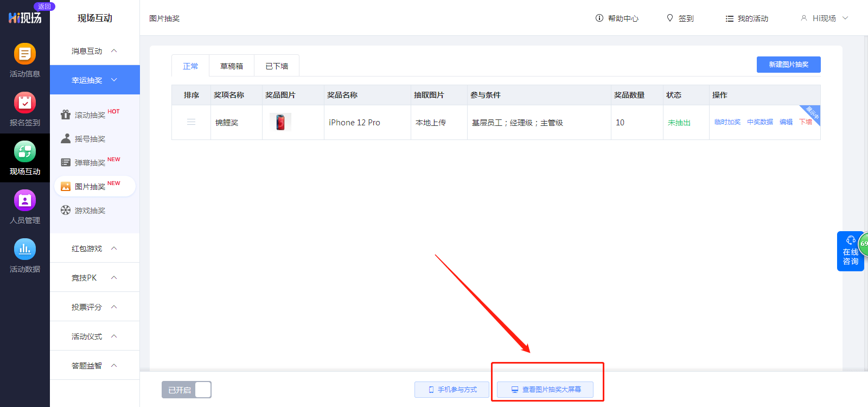Screen dimensions: 868x407
Task: Click the 新建图片抽奖 button
Action: point(788,65)
